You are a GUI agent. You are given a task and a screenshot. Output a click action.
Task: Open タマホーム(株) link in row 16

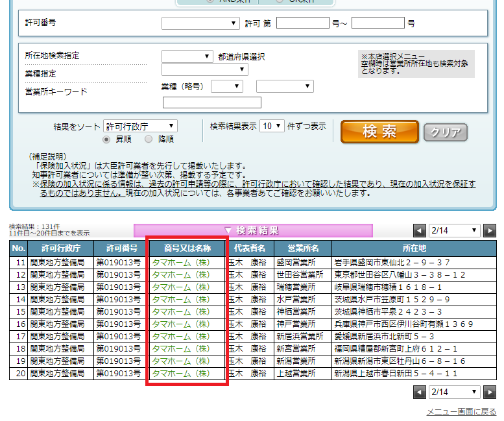(181, 324)
